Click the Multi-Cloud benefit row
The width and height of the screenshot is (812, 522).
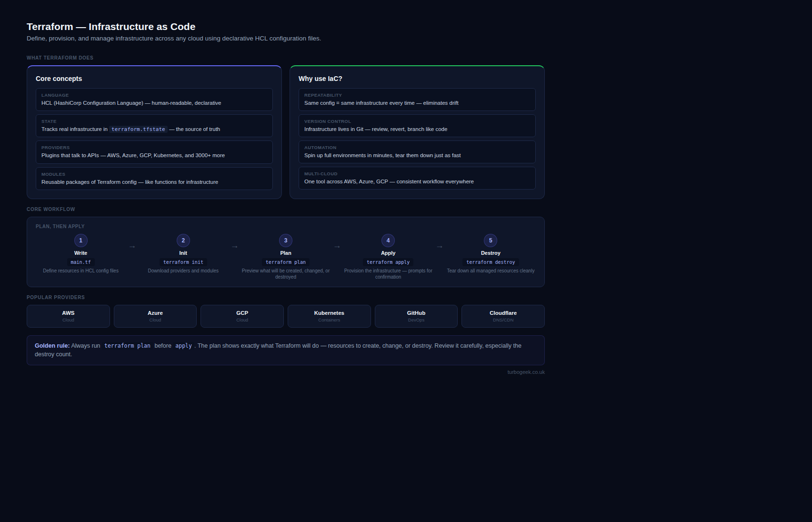point(417,178)
